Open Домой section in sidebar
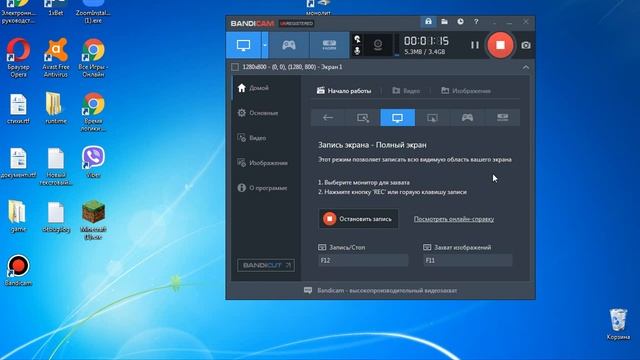 pos(253,88)
